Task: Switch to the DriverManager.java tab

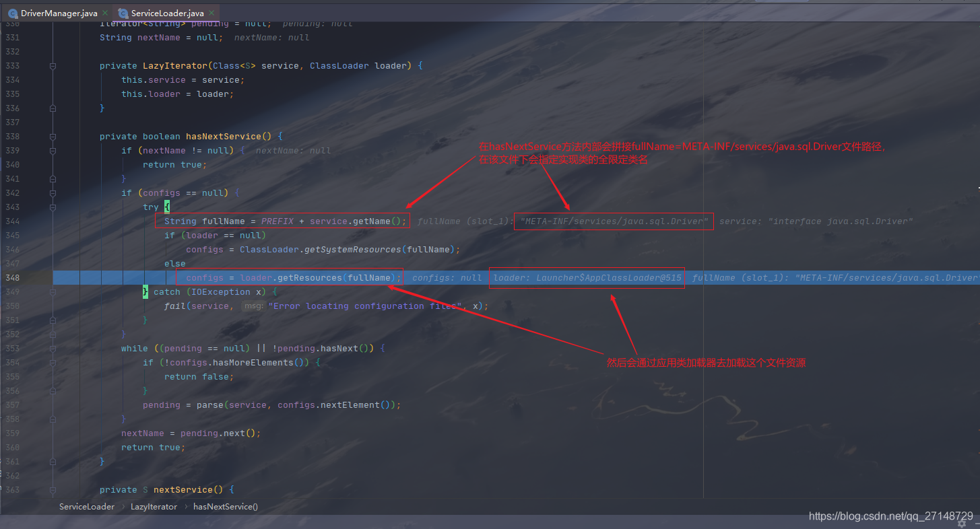Action: point(59,13)
